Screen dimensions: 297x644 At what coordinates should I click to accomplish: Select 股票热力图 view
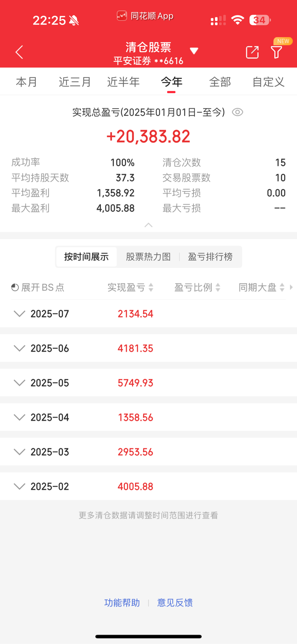tap(148, 257)
